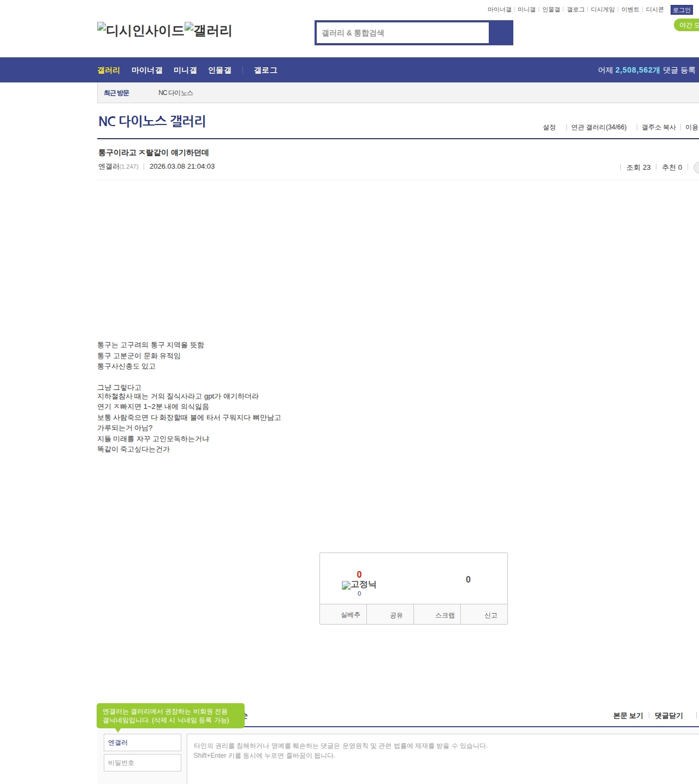Click the 디시인사이드 logo image

click(140, 30)
